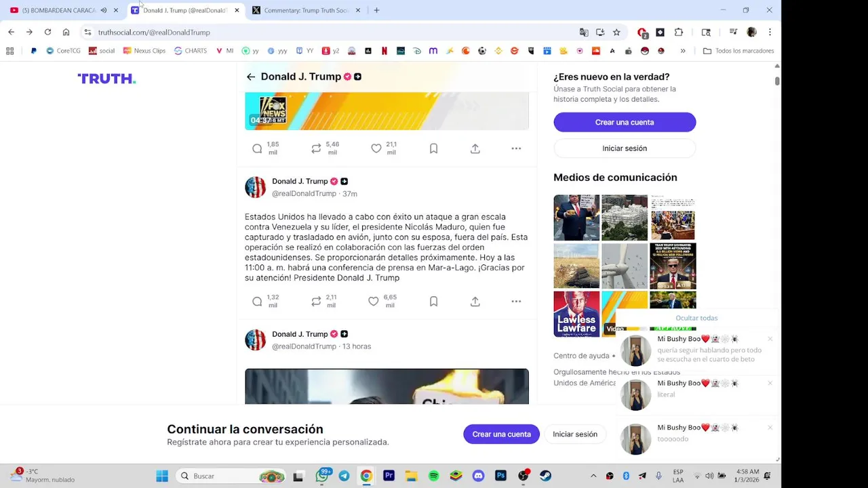Open Nexus Clips bookmark
The width and height of the screenshot is (868, 488).
144,51
